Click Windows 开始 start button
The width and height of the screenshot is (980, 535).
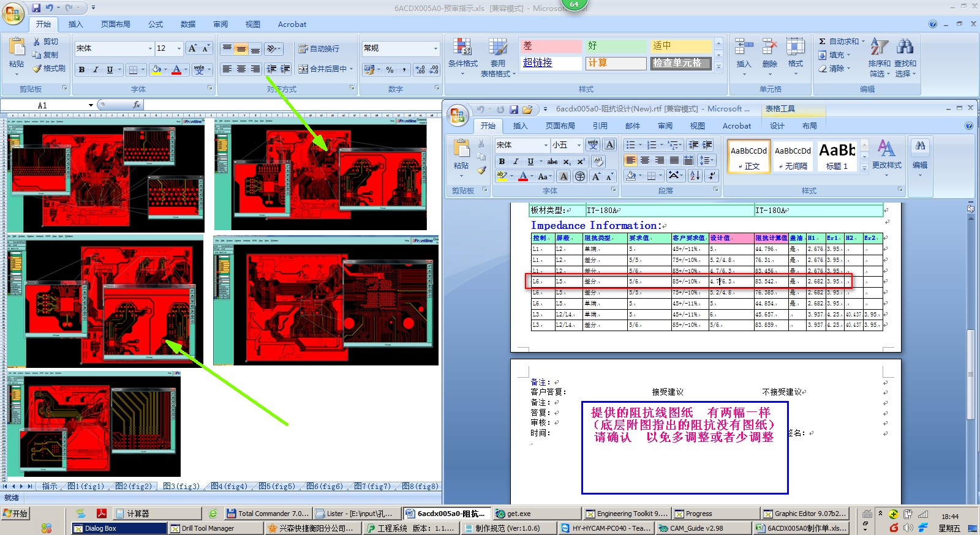click(x=16, y=514)
